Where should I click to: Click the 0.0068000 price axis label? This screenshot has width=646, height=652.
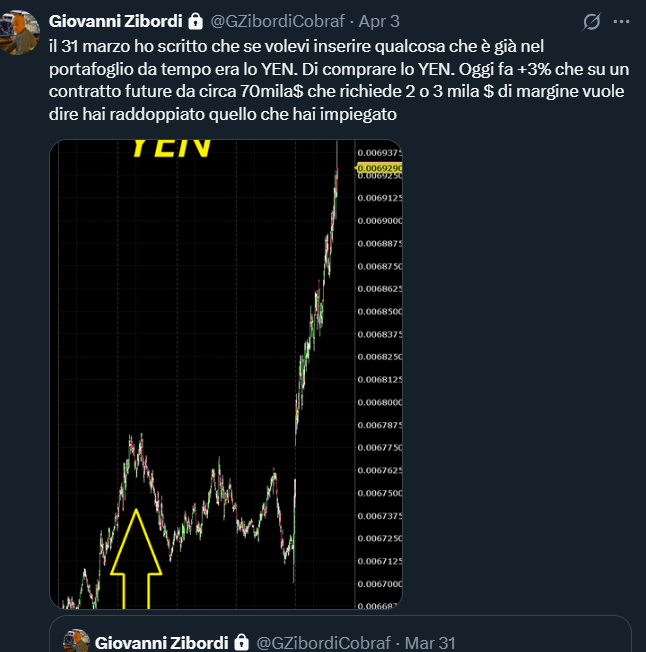[379, 403]
